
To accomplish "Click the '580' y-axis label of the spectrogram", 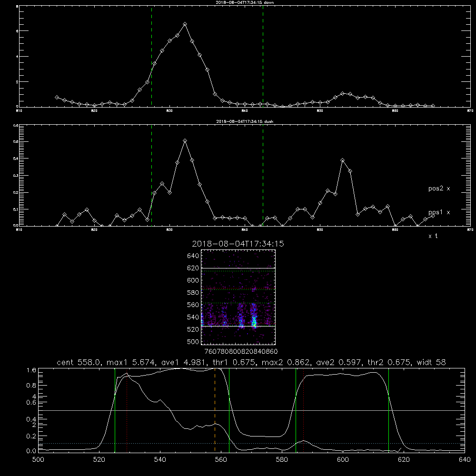I will click(193, 293).
